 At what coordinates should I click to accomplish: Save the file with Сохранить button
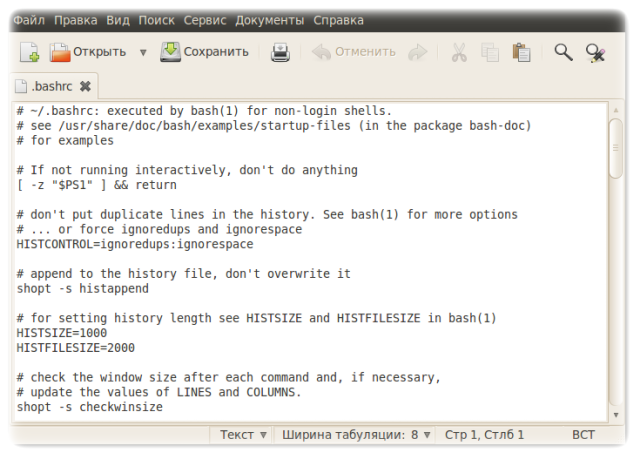[x=205, y=52]
